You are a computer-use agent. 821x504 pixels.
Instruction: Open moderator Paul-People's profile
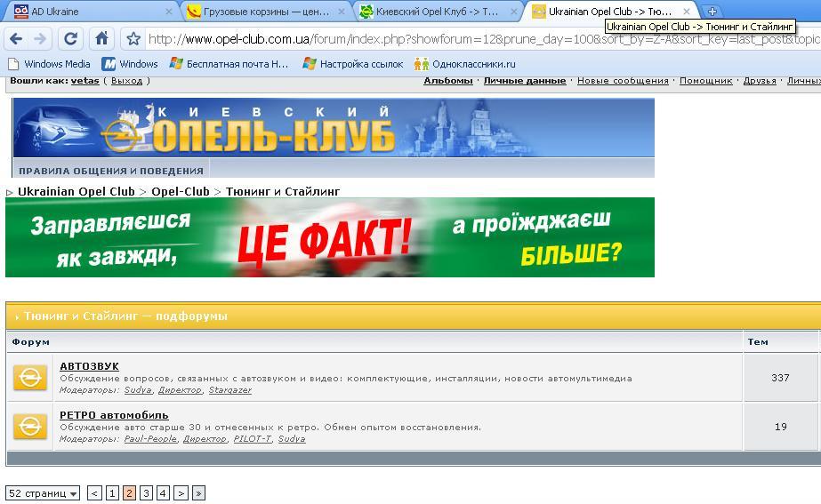(150, 438)
